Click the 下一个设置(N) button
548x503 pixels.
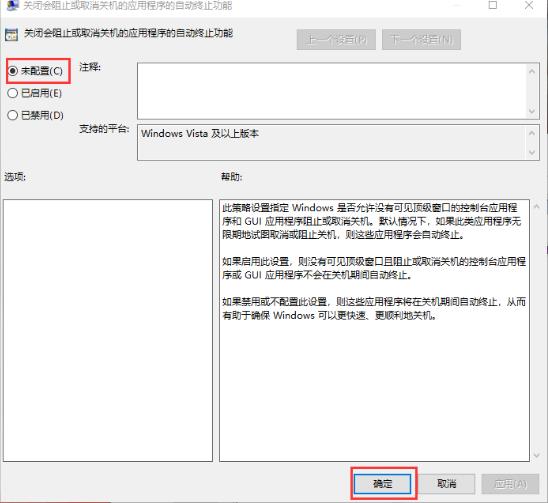click(421, 39)
